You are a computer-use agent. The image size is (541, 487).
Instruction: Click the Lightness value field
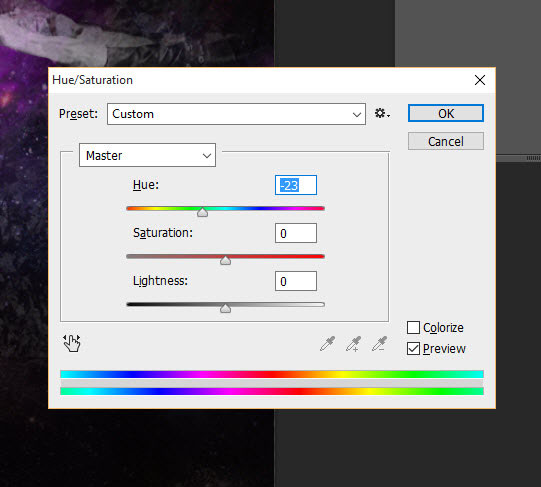click(x=296, y=281)
